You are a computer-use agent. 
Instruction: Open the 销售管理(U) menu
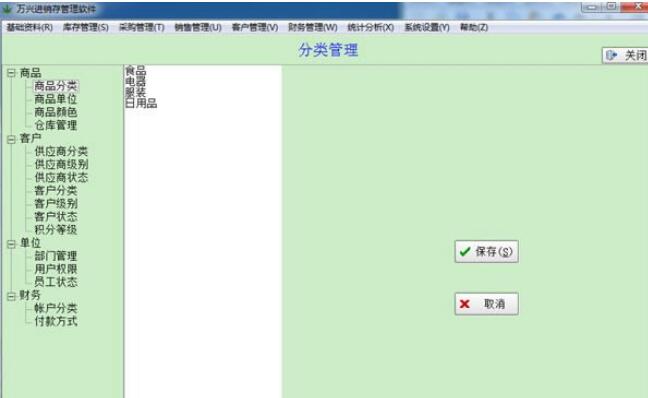point(198,27)
